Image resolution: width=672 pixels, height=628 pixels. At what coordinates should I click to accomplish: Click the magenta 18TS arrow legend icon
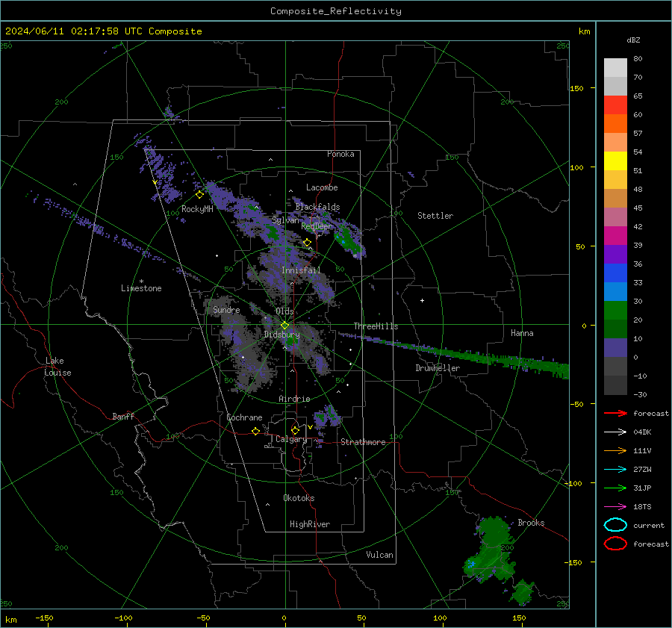615,507
